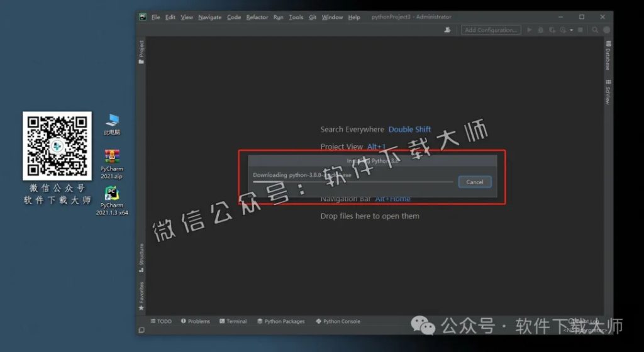Click the tool window quick-access icon
The height and width of the screenshot is (352, 644).
[142, 330]
